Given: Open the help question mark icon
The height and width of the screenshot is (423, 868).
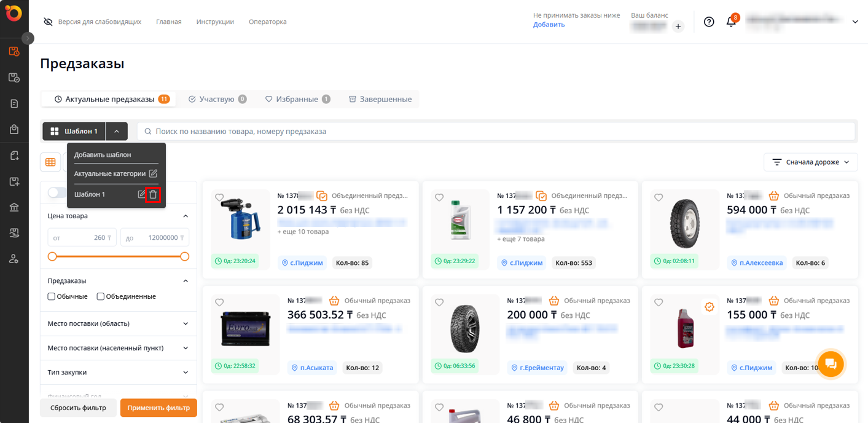Looking at the screenshot, I should pyautogui.click(x=709, y=22).
